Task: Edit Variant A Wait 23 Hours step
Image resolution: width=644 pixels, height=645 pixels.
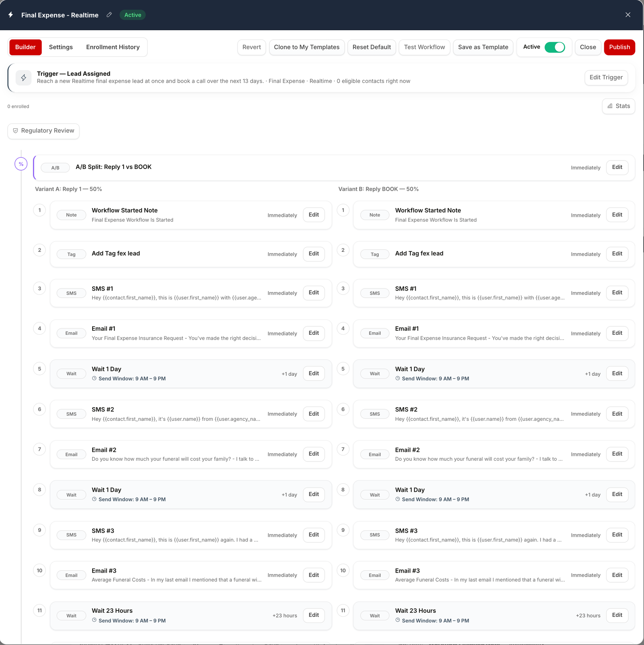Action: coord(314,615)
